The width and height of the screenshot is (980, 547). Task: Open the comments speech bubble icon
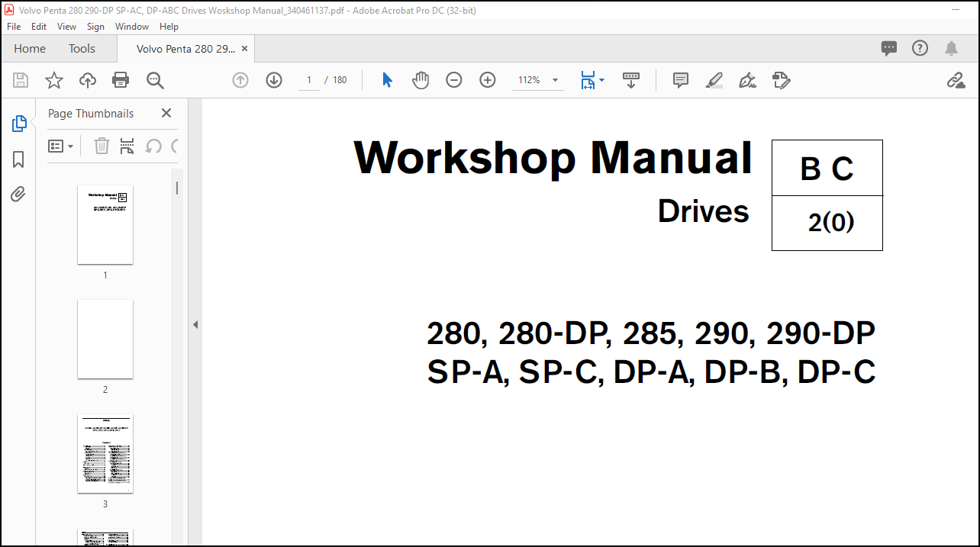(889, 49)
